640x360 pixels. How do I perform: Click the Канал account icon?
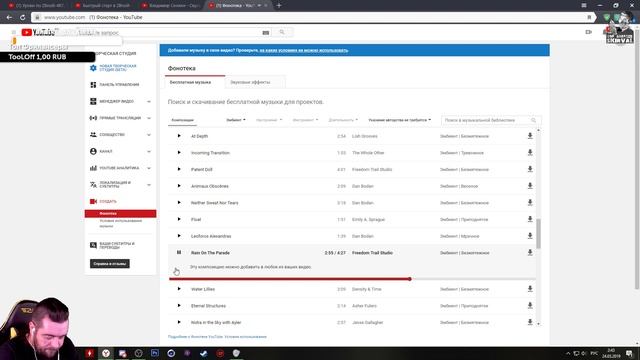(x=93, y=151)
